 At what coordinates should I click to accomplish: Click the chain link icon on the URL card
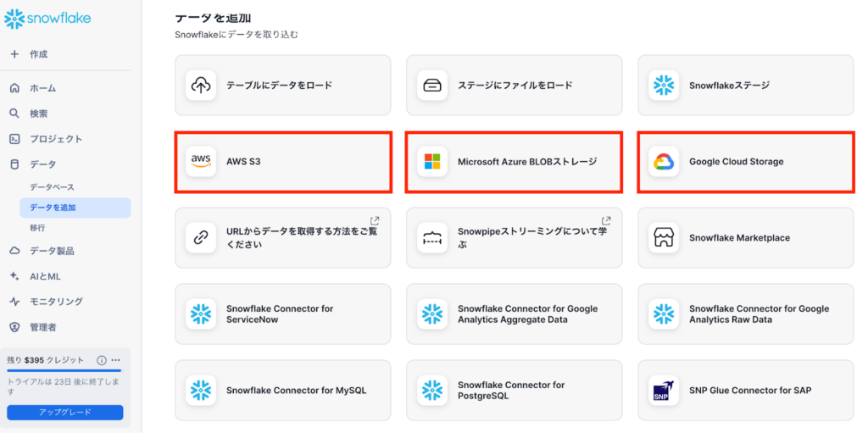(x=201, y=237)
